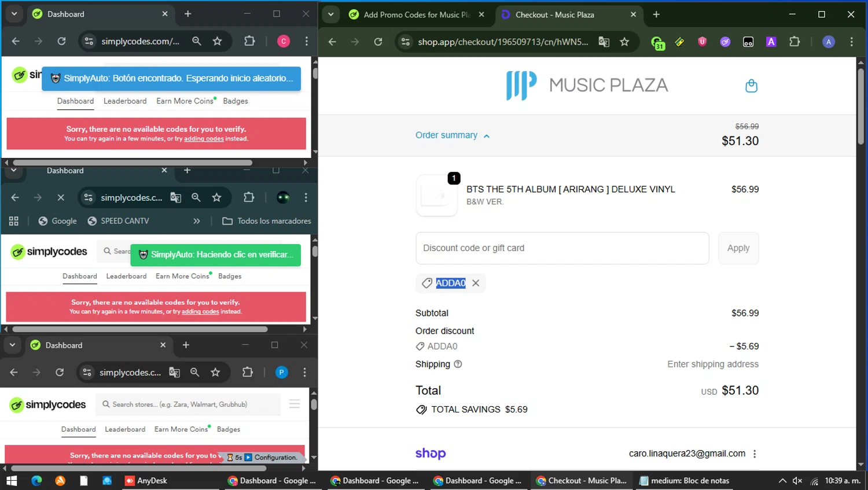Open medium: Bloc de notas from taskbar
Viewport: 868px width, 490px height.
coord(684,481)
